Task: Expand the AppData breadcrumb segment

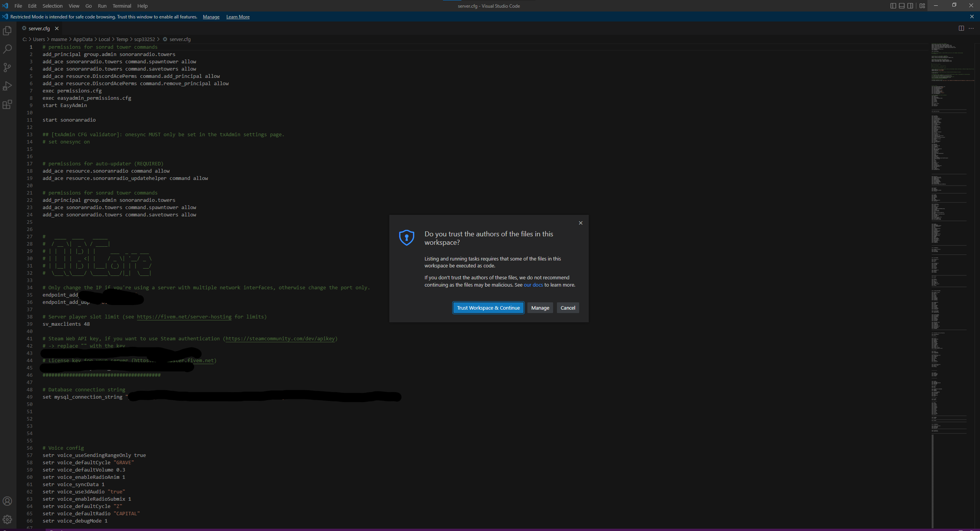Action: click(x=83, y=39)
